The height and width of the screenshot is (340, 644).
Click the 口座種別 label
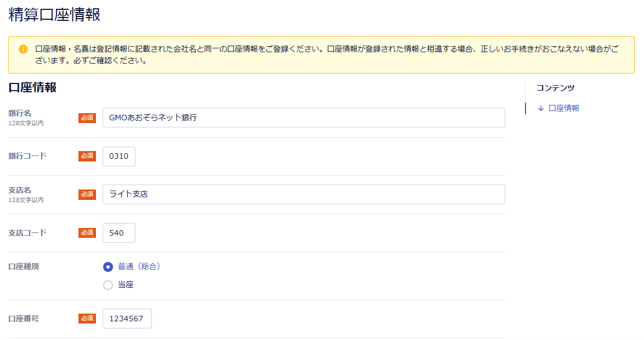[24, 266]
